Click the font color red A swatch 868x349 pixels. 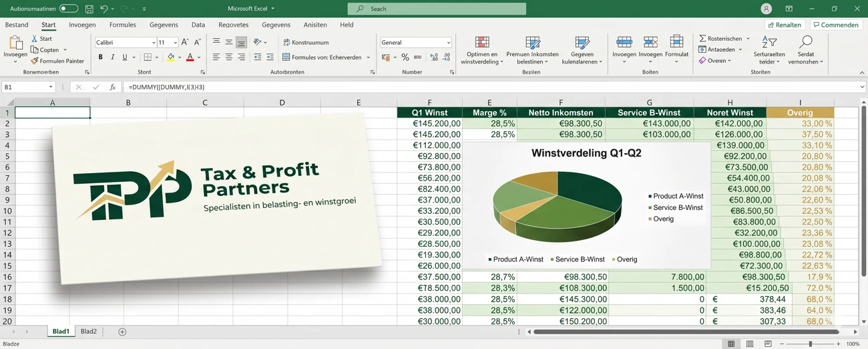tap(190, 57)
